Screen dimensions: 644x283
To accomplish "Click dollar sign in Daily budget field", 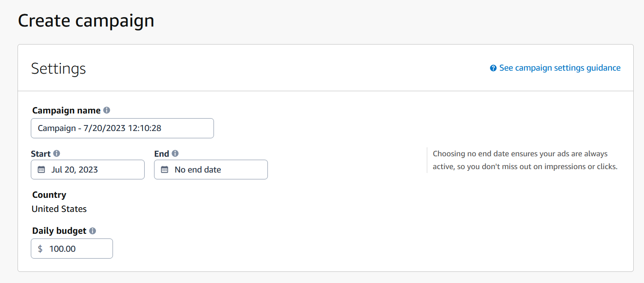I will [x=40, y=249].
